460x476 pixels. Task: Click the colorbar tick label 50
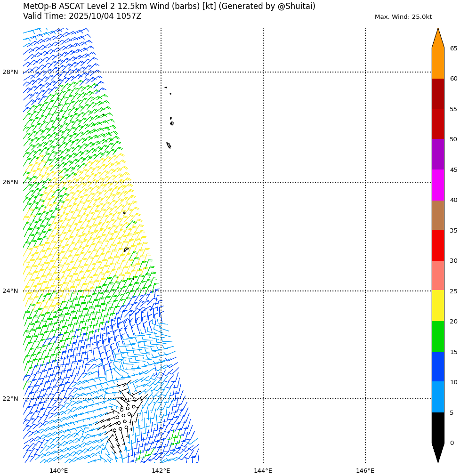(453, 139)
